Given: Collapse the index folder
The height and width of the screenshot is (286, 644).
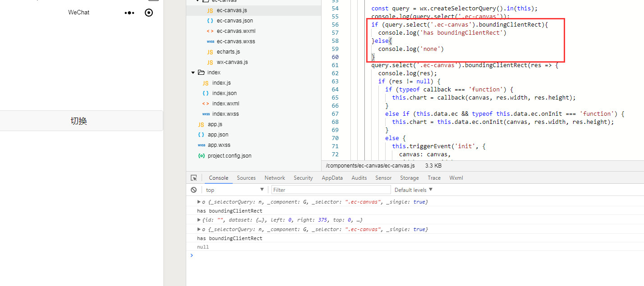Looking at the screenshot, I should [x=193, y=73].
